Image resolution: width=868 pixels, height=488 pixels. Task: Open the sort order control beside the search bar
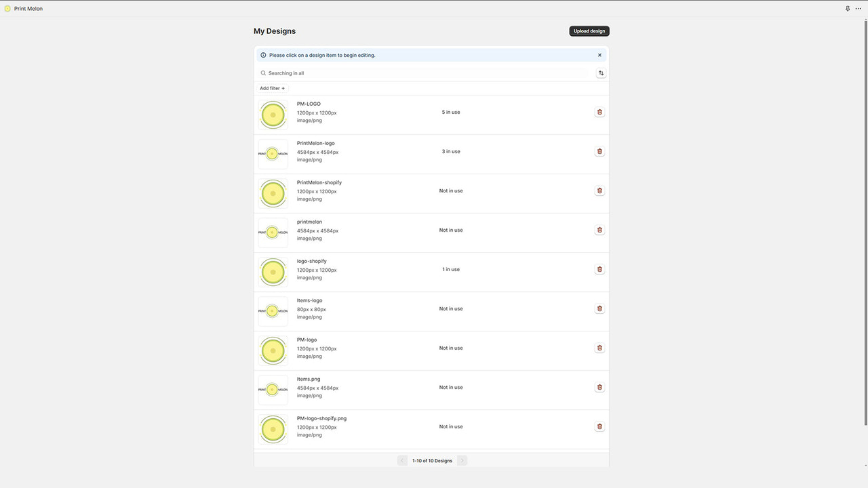pyautogui.click(x=601, y=73)
